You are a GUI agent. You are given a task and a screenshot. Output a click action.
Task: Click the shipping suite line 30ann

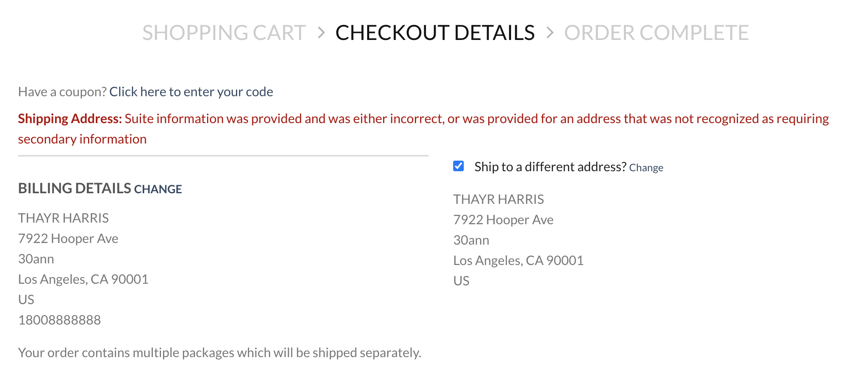[x=471, y=240]
